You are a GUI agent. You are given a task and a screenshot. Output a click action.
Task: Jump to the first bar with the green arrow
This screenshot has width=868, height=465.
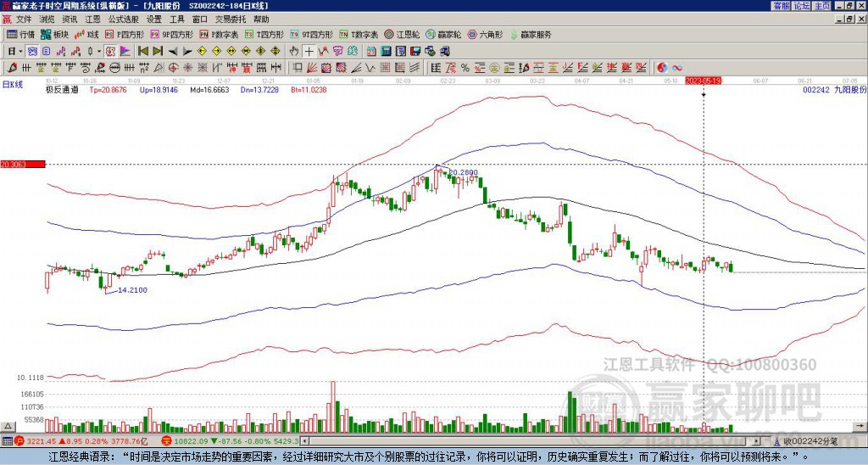142,52
